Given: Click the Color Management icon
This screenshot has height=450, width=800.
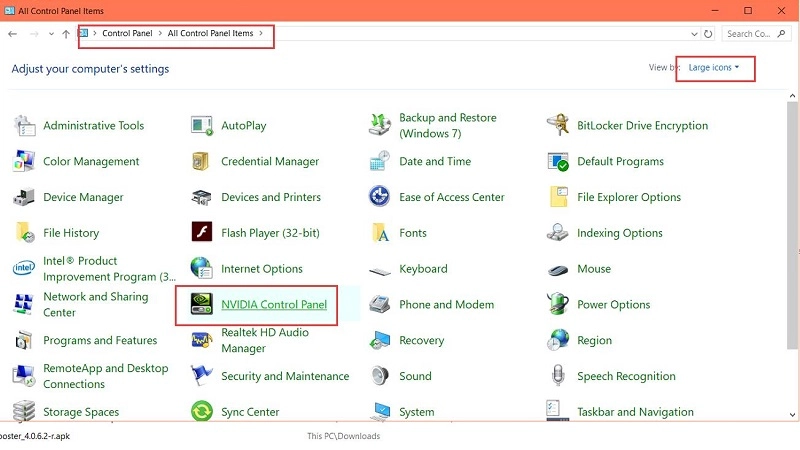Looking at the screenshot, I should tap(24, 162).
